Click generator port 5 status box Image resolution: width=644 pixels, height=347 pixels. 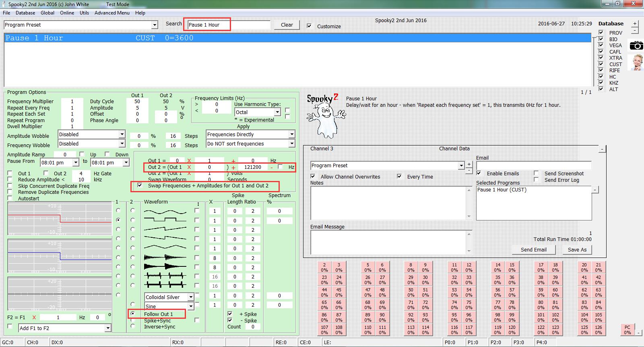(367, 268)
